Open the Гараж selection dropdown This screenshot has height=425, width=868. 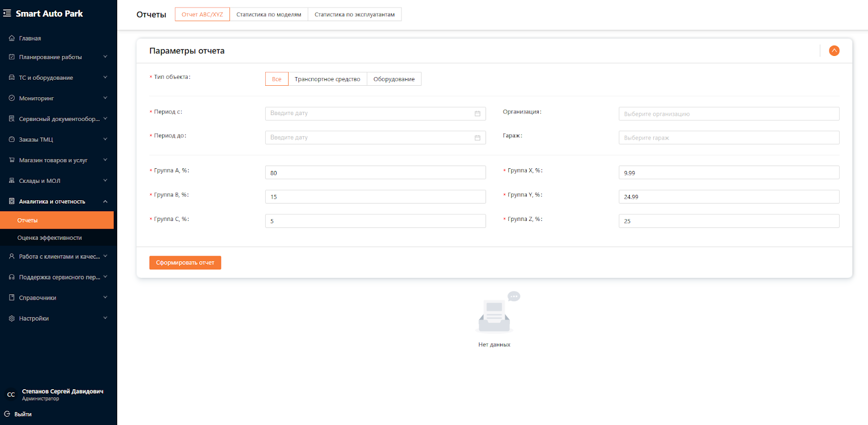pyautogui.click(x=729, y=138)
